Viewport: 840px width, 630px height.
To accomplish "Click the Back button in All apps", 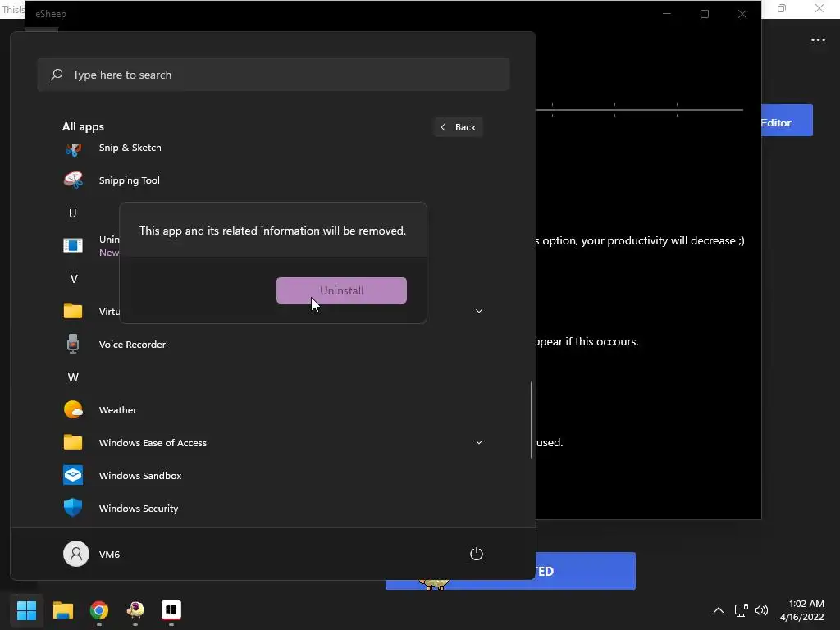I will 459,127.
